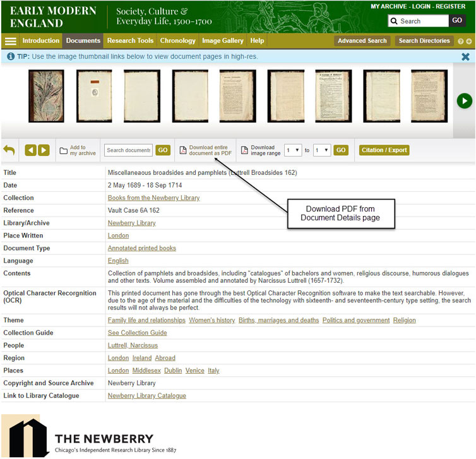This screenshot has height=459, width=476.
Task: Click the LOGIN link
Action: click(x=422, y=6)
